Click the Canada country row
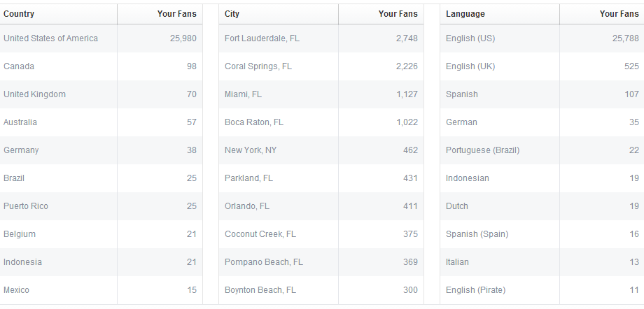This screenshot has width=644, height=309. (x=19, y=66)
